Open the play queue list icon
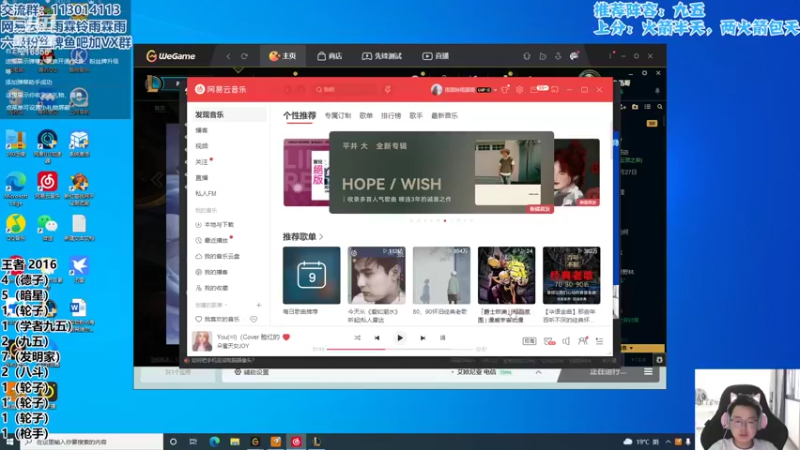This screenshot has width=800, height=450. point(599,341)
